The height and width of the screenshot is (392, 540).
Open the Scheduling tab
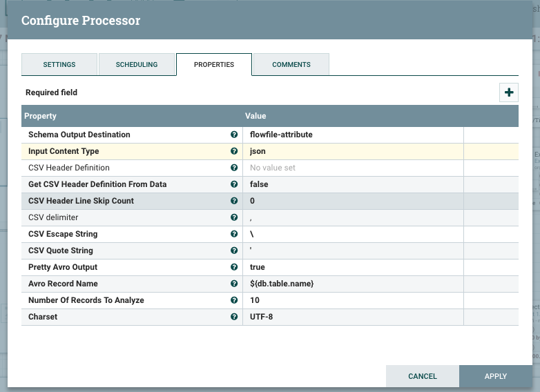(137, 64)
